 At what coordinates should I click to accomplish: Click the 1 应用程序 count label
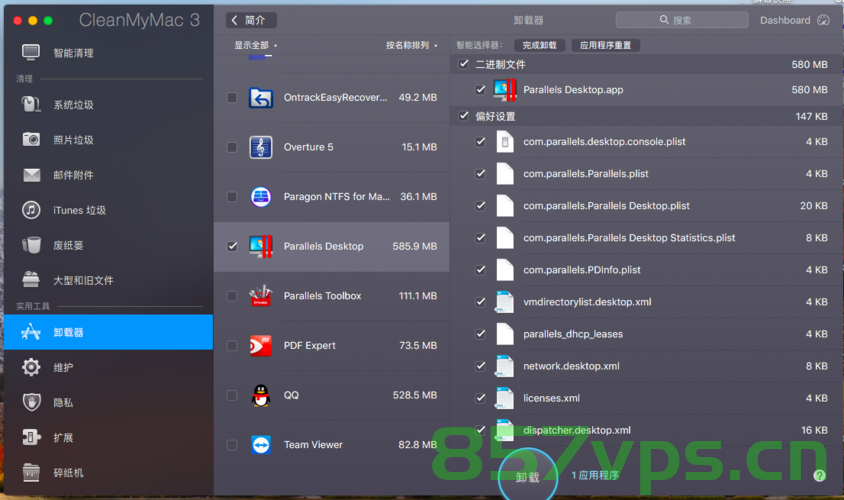(x=595, y=475)
